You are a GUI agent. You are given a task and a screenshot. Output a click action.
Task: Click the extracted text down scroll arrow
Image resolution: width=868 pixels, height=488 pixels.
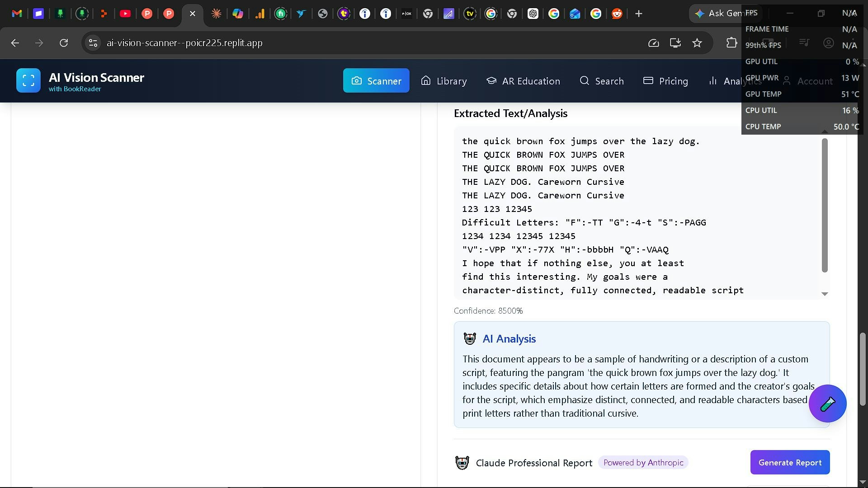[x=825, y=294]
